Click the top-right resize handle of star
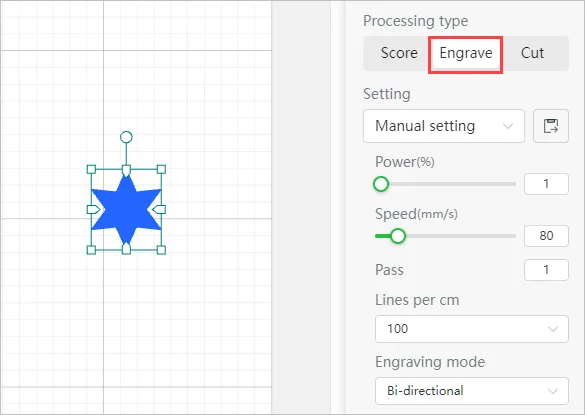 [161, 169]
